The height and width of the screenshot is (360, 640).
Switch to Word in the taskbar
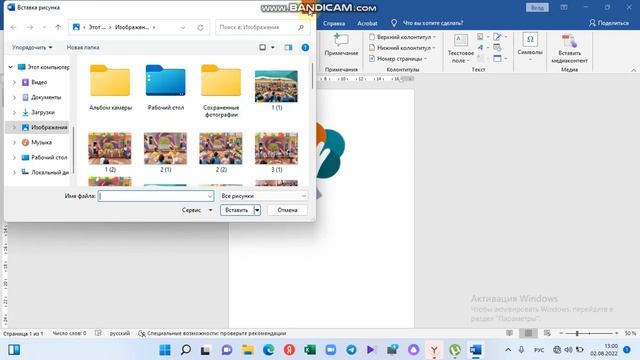(x=476, y=350)
